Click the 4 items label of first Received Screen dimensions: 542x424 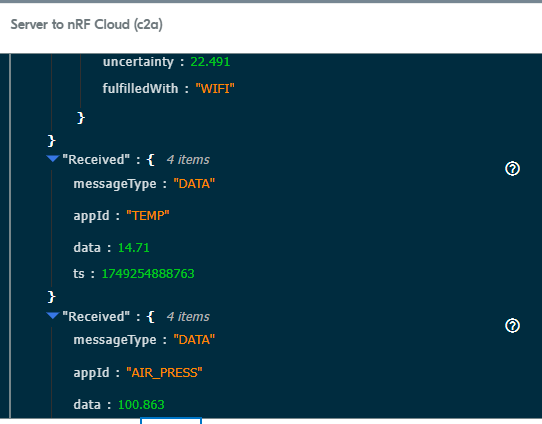pyautogui.click(x=188, y=160)
